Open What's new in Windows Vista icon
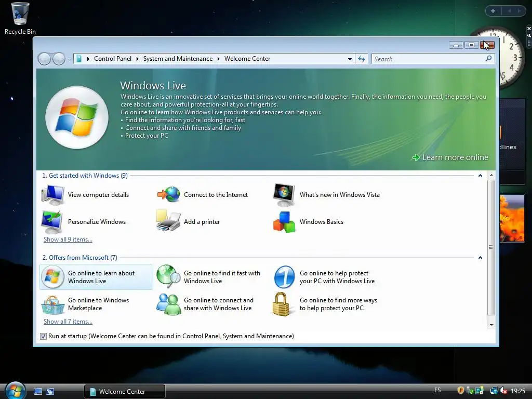Image resolution: width=532 pixels, height=399 pixels. click(284, 195)
